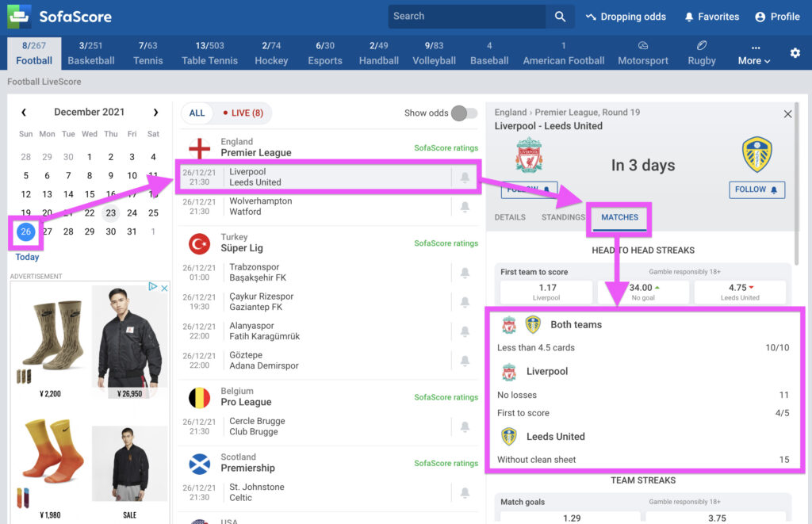This screenshot has height=524, width=812.
Task: Open SofaScore ratings for Scotland Premiership
Action: (x=446, y=464)
